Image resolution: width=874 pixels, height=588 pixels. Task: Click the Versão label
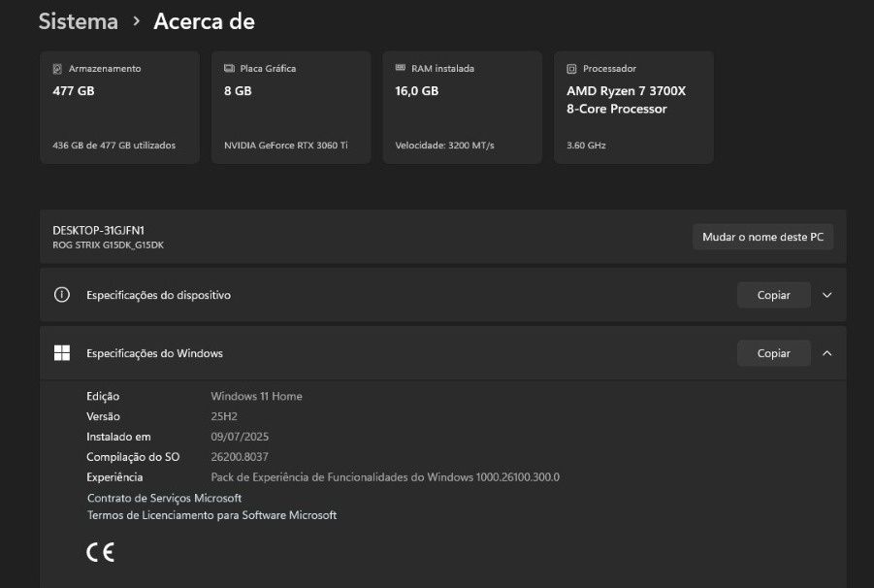click(x=103, y=416)
